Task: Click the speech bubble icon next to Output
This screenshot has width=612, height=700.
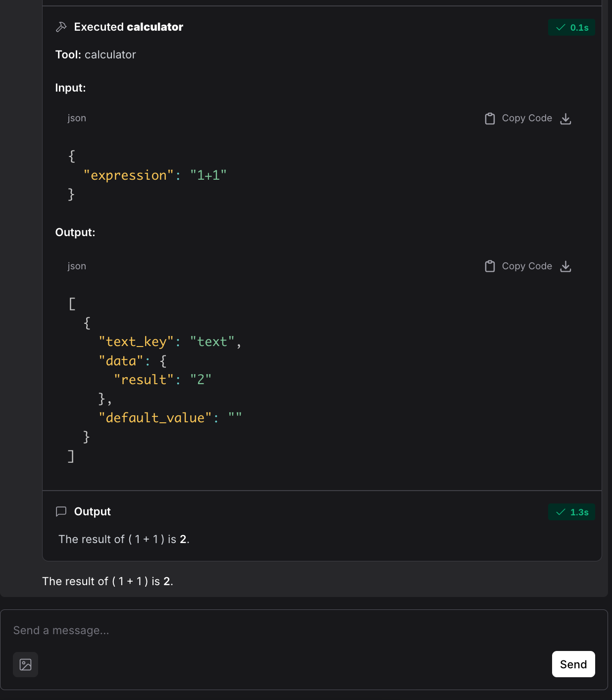Action: pyautogui.click(x=61, y=511)
